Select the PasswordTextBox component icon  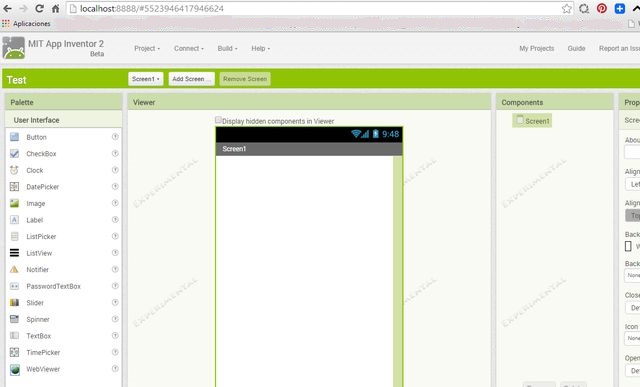click(x=14, y=286)
